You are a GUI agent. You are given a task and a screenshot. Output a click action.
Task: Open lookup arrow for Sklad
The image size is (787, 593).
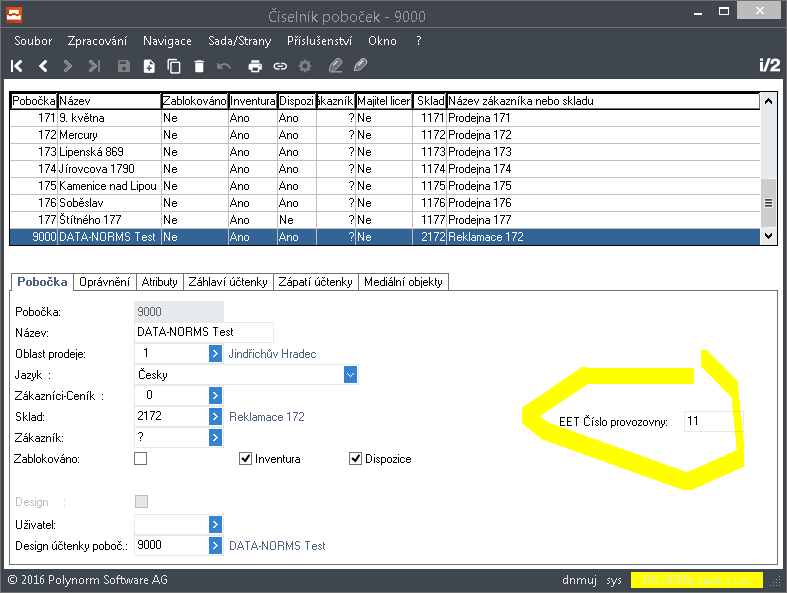(215, 416)
